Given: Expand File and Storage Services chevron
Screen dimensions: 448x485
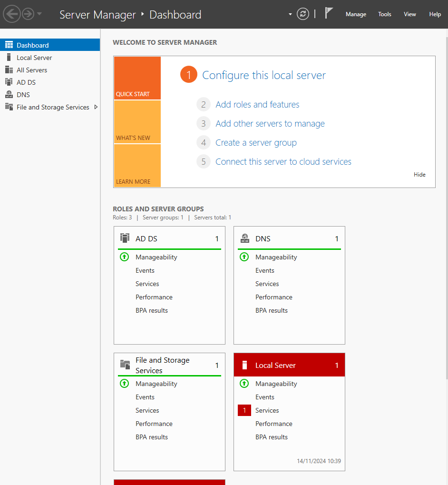Looking at the screenshot, I should coord(96,107).
